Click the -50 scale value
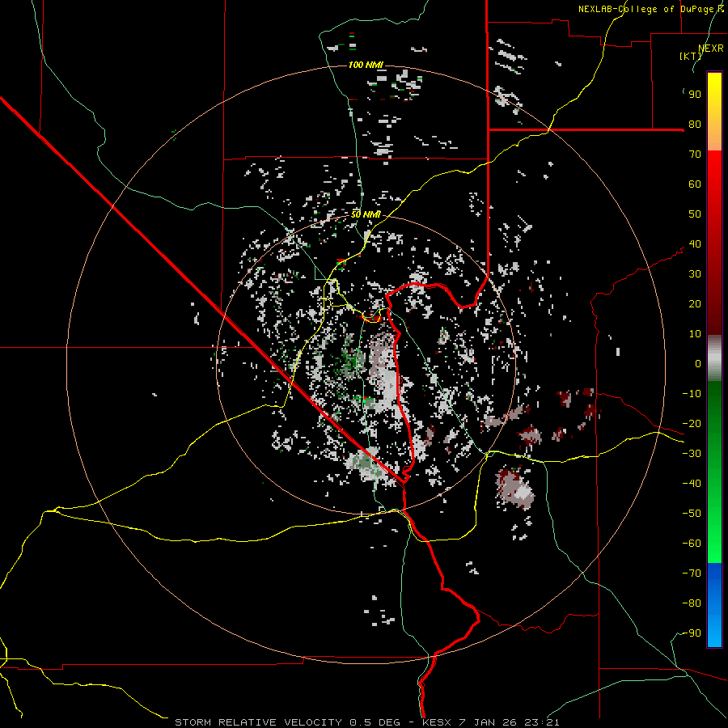Screen dimensions: 728x728 click(692, 514)
